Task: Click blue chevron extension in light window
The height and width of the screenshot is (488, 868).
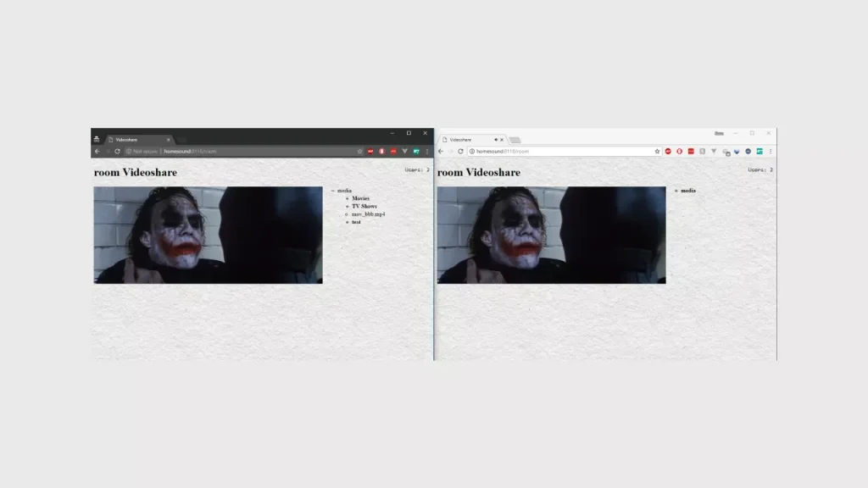Action: tap(737, 151)
